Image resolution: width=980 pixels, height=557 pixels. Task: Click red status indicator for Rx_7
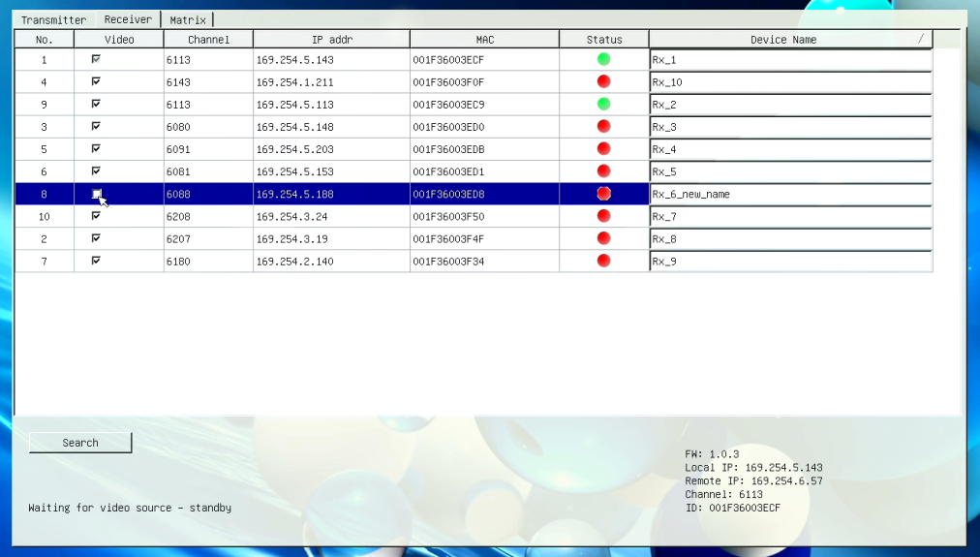coord(603,216)
